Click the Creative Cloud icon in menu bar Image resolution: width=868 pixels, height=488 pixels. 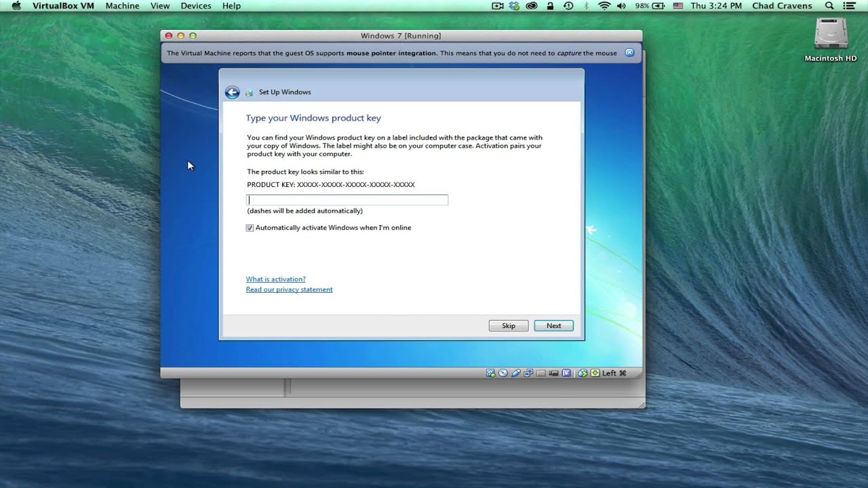point(532,5)
